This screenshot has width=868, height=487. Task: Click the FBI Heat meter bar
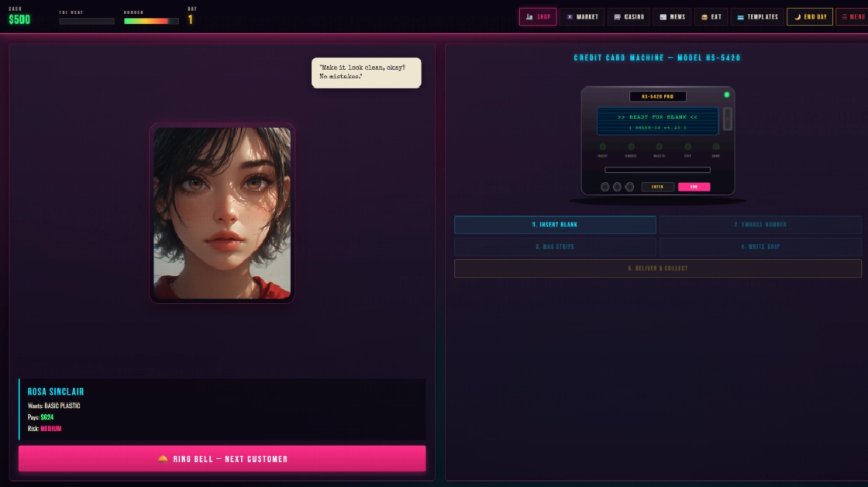click(x=87, y=21)
